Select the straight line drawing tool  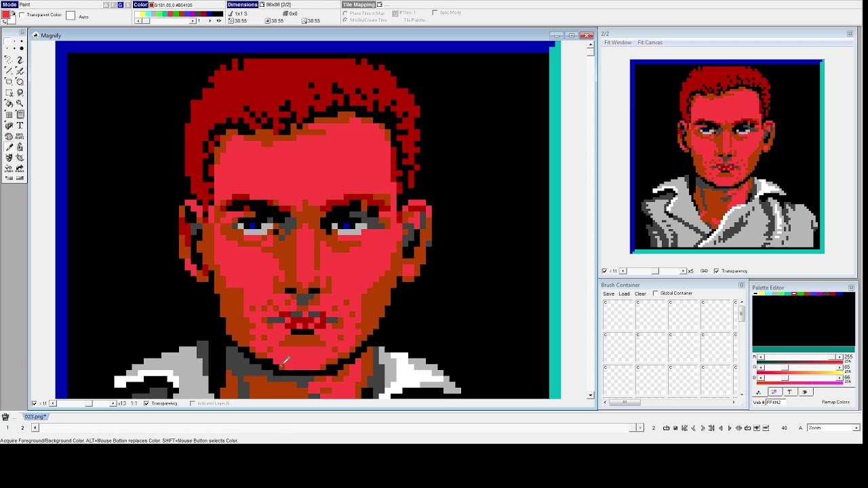coord(9,71)
